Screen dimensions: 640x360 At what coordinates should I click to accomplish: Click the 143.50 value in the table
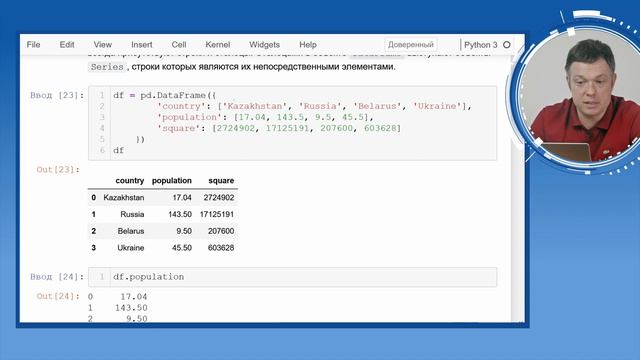pyautogui.click(x=180, y=214)
